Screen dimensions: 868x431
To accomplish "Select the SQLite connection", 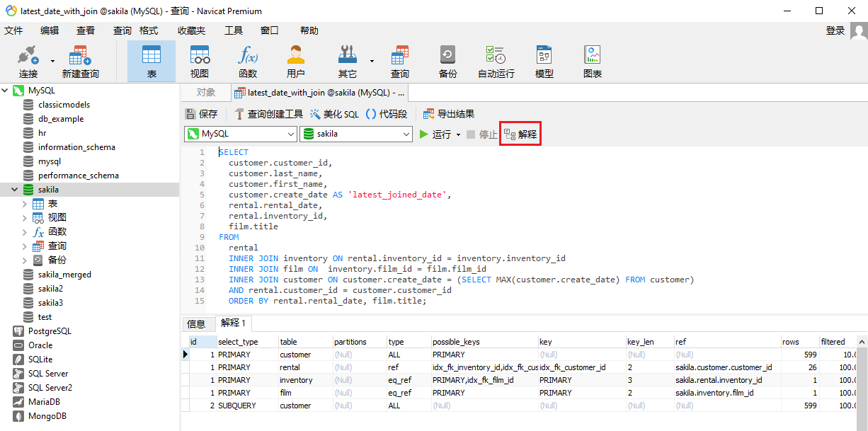I will 40,360.
